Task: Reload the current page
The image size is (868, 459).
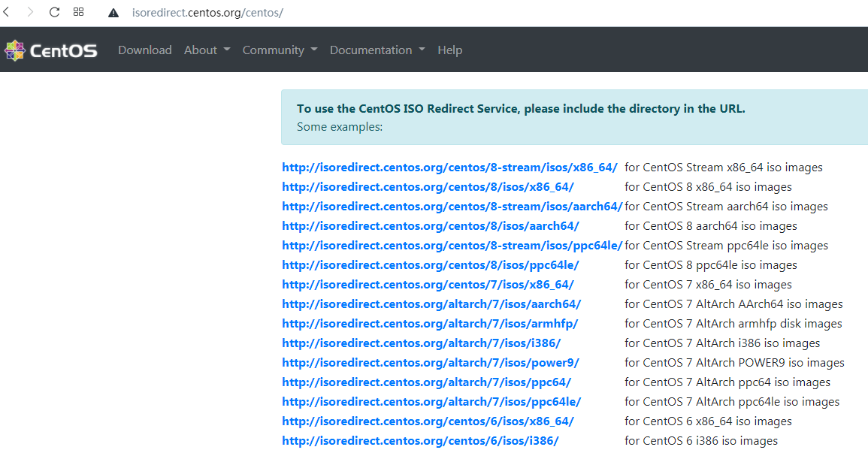Action: [54, 12]
